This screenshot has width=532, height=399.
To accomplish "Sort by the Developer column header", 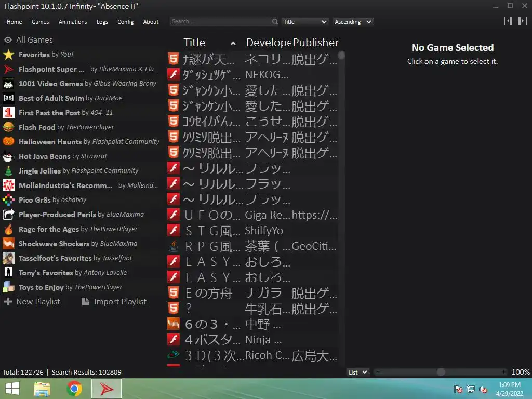I will [269, 43].
